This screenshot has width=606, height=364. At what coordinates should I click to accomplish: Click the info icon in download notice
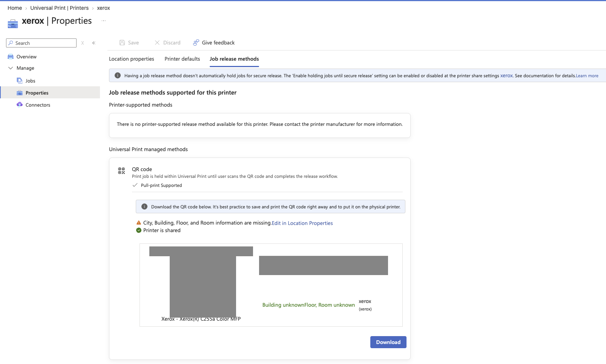point(144,206)
